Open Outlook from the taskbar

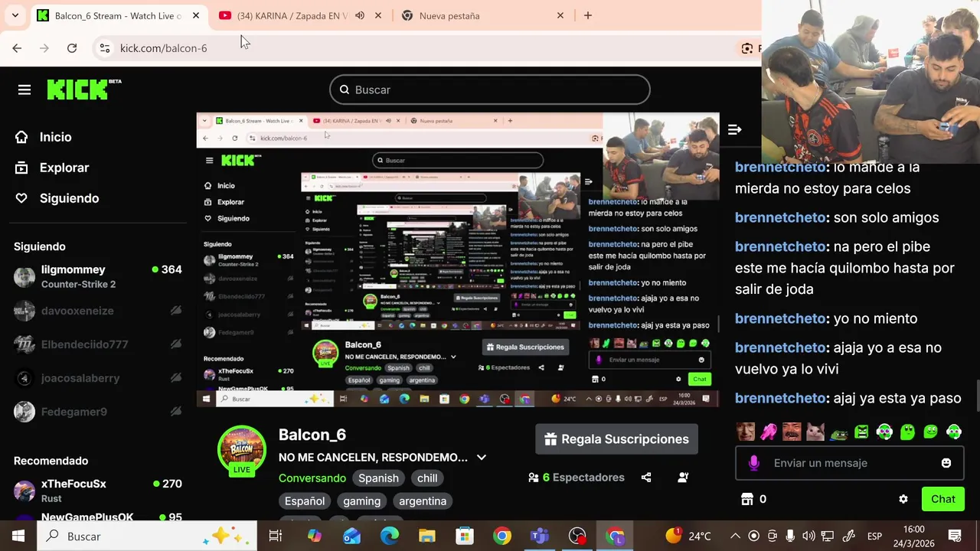click(352, 536)
